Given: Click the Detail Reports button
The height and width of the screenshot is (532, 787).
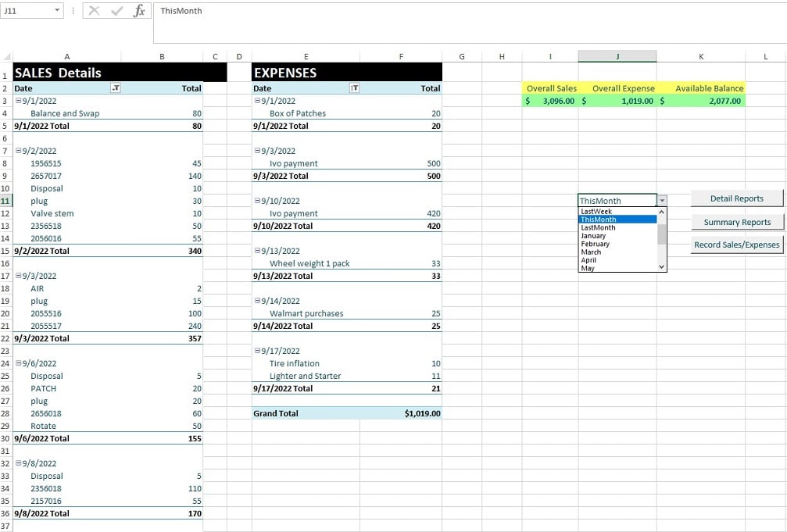Looking at the screenshot, I should 737,198.
